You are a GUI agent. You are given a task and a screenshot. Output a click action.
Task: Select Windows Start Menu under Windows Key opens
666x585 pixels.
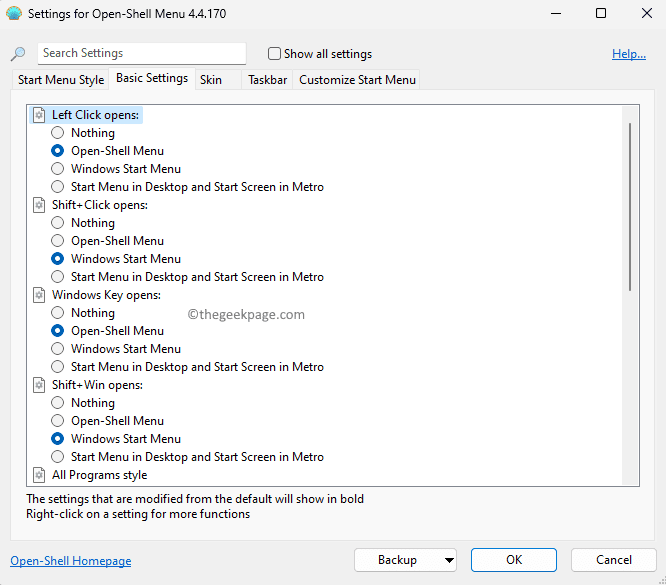[58, 349]
